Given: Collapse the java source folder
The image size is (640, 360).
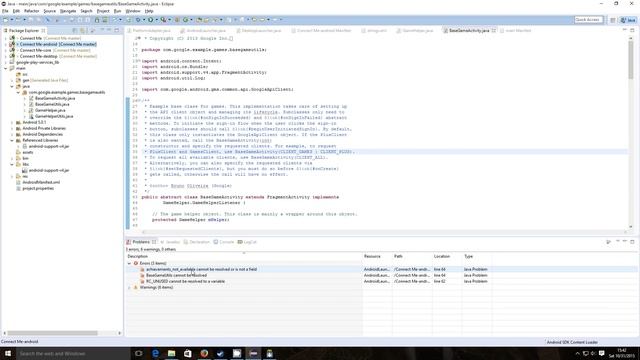Looking at the screenshot, I should [x=12, y=87].
